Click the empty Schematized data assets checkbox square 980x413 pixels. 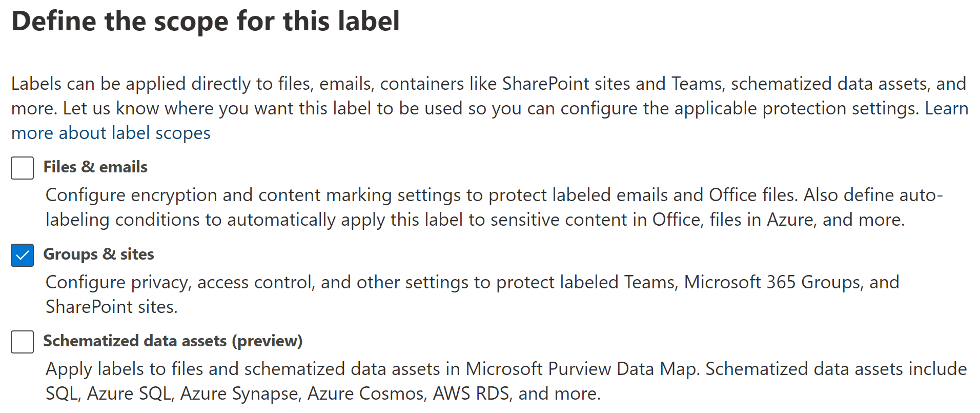22,342
